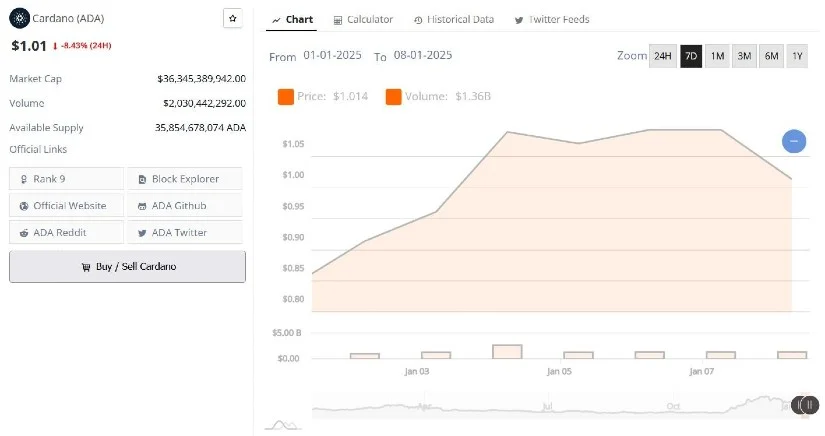This screenshot has height=436, width=825.
Task: View the Twitter Feeds tab
Action: 552,19
